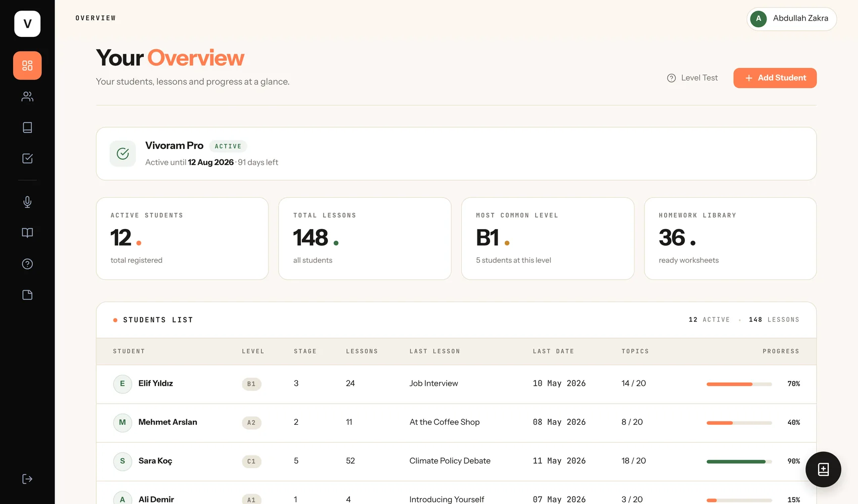Image resolution: width=858 pixels, height=504 pixels.
Task: Open the microphone icon in sidebar
Action: [27, 202]
